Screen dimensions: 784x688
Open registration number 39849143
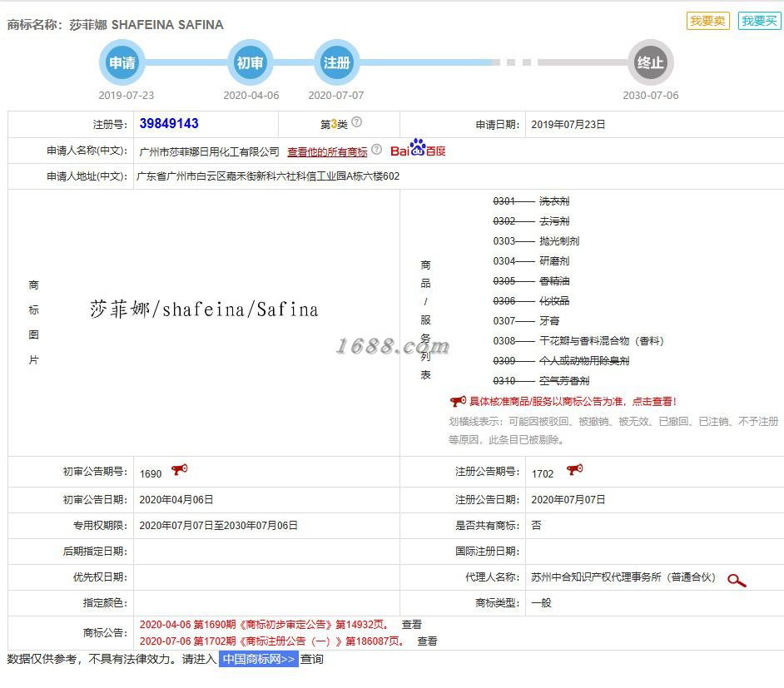(x=169, y=123)
